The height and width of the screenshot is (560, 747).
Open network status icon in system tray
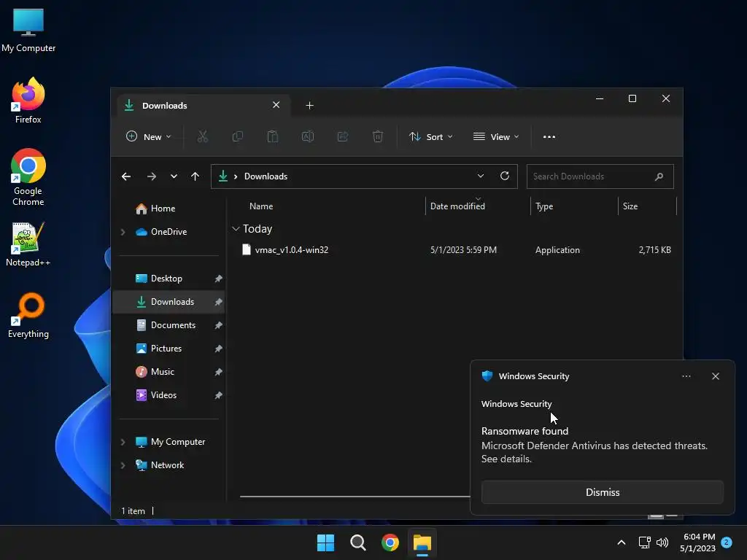(645, 542)
